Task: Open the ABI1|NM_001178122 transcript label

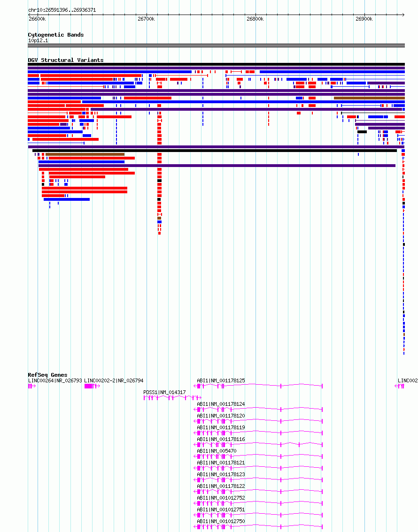Action: [221, 486]
